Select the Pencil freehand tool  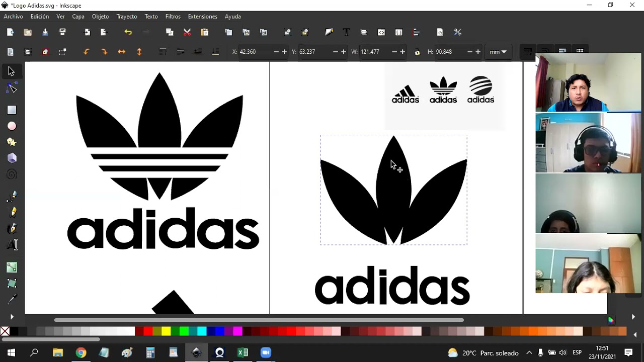[12, 212]
